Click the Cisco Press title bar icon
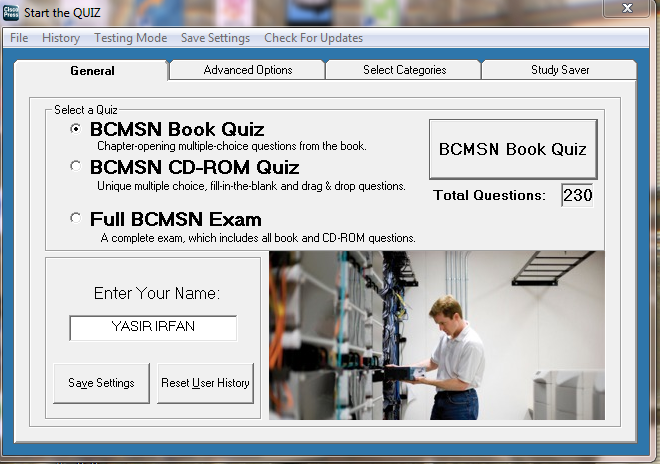The height and width of the screenshot is (464, 662). pos(11,12)
